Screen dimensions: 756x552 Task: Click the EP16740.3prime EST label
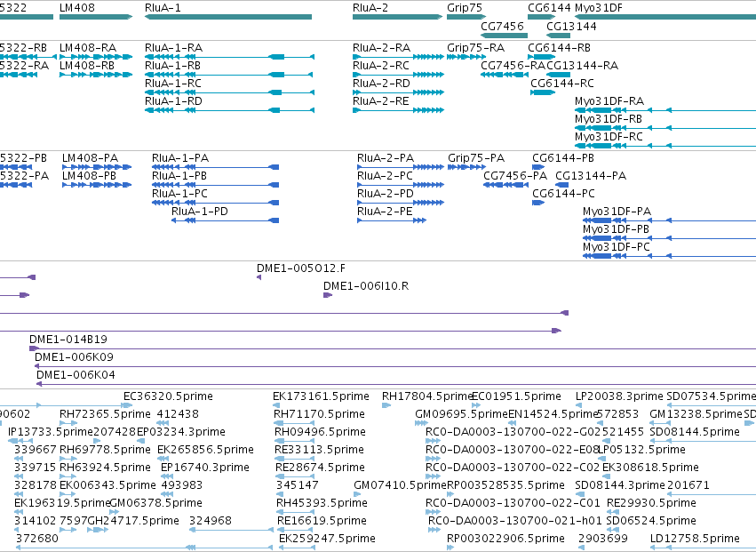[x=205, y=468]
